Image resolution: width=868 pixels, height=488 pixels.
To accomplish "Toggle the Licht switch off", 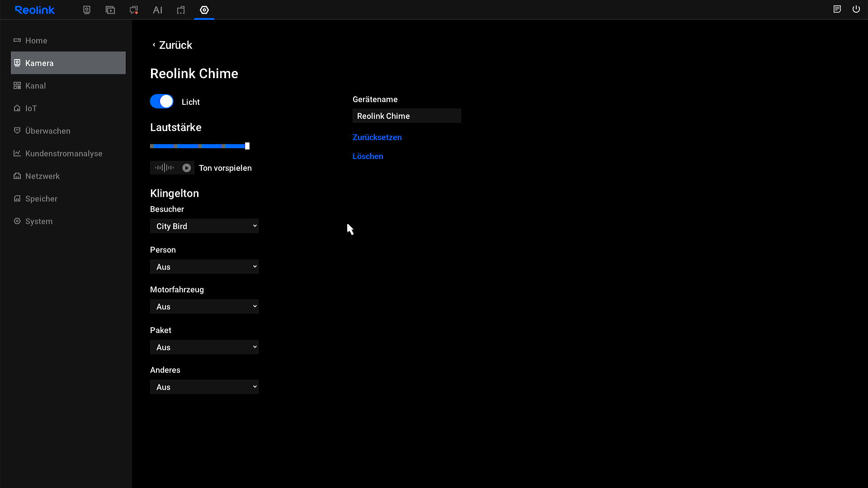I will pos(162,101).
